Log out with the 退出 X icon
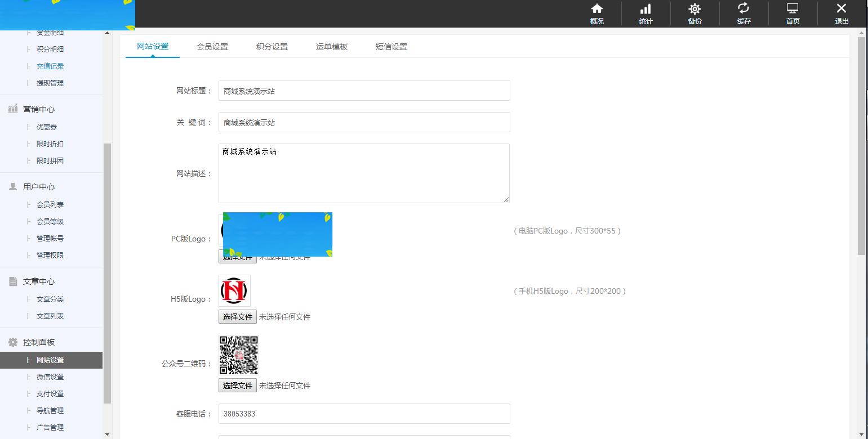The image size is (868, 439). pyautogui.click(x=842, y=14)
